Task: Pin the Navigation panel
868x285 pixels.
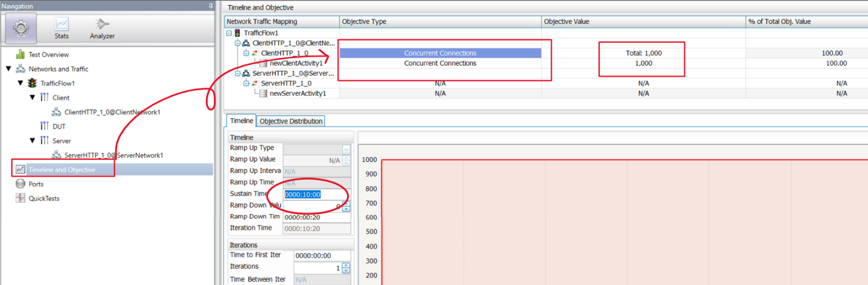Action: point(211,5)
